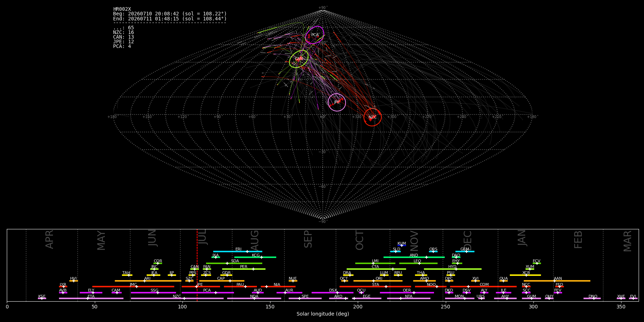The width and height of the screenshot is (644, 322).
Task: Click the NUE shower label in timeline
Action: pyautogui.click(x=293, y=278)
